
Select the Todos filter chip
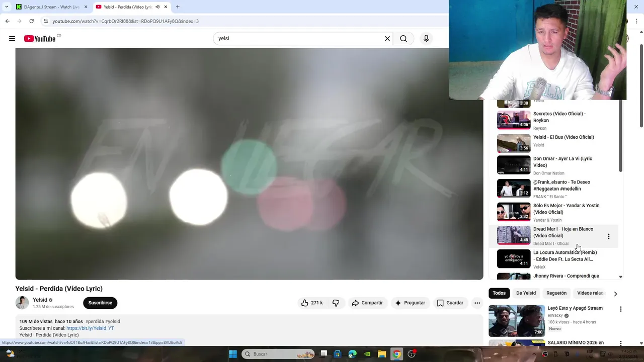(x=499, y=293)
